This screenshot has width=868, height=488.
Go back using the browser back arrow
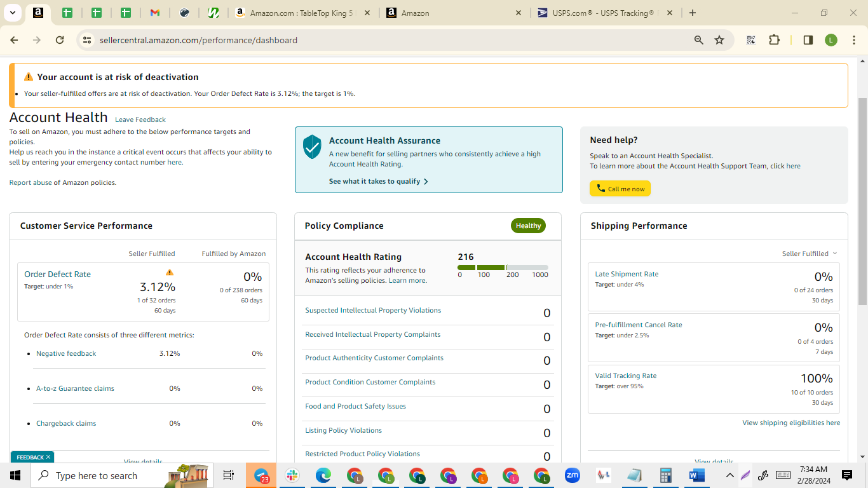tap(14, 40)
